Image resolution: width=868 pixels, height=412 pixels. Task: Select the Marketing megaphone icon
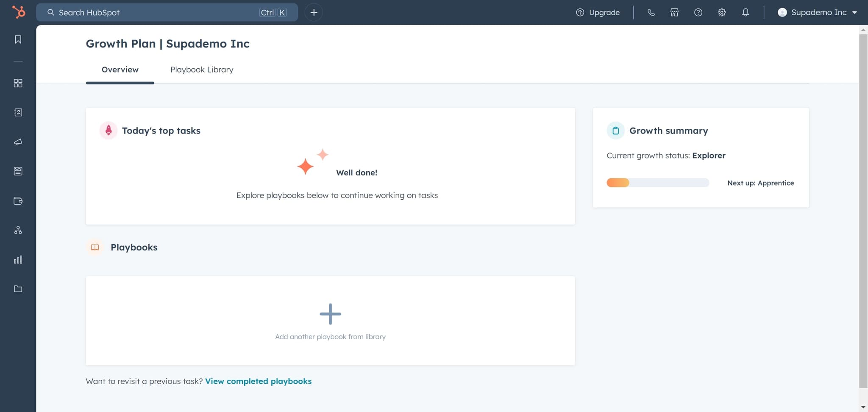(x=18, y=142)
